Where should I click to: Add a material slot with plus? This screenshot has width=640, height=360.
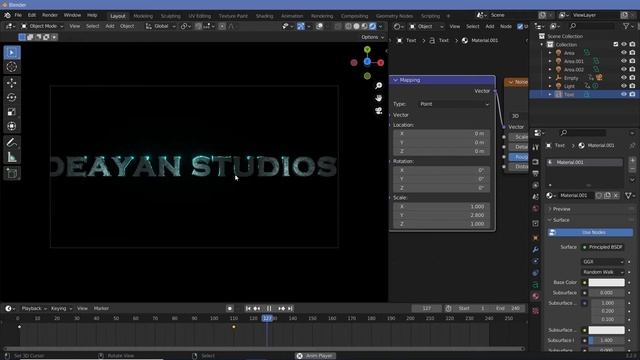(632, 160)
